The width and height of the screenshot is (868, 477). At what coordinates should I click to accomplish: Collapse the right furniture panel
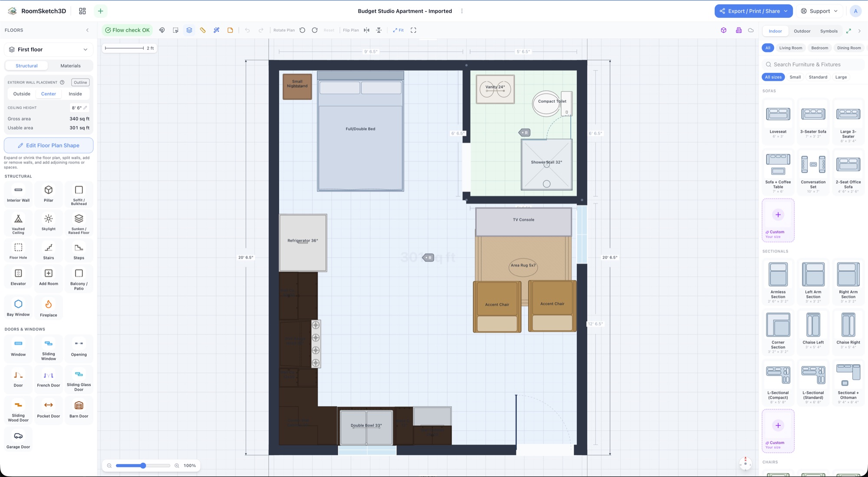859,31
